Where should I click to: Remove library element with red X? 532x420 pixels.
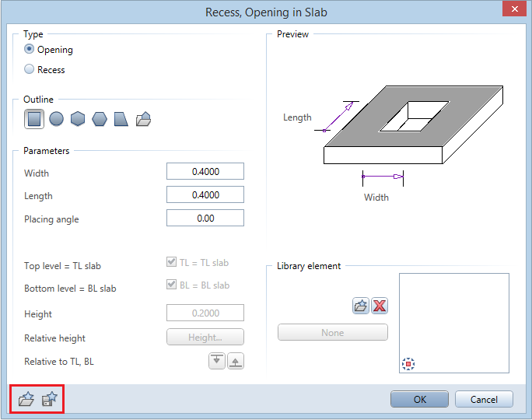point(380,306)
